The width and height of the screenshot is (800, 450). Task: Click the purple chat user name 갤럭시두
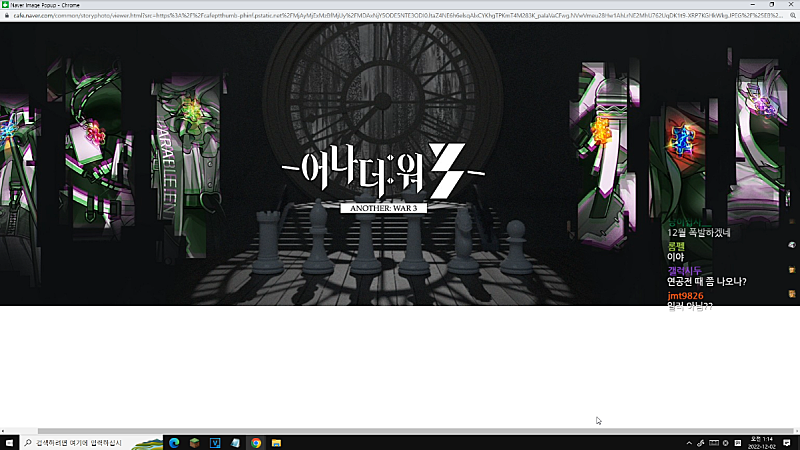[684, 271]
